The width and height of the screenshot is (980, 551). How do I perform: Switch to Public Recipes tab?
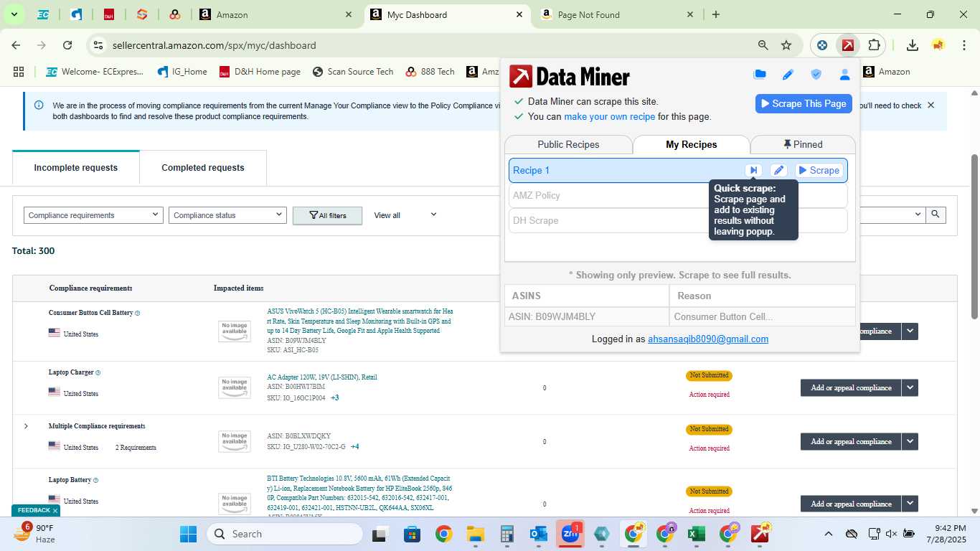(568, 144)
